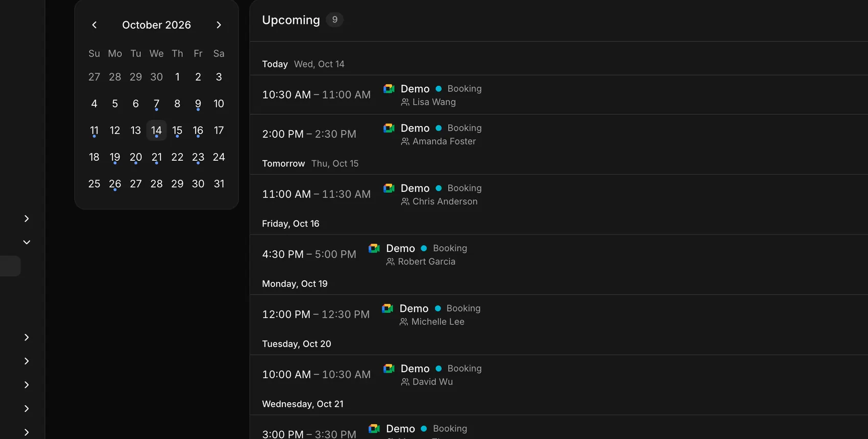Open the 10:00 AM – 10:30 AM demo booking
The image size is (868, 439).
[x=559, y=375]
